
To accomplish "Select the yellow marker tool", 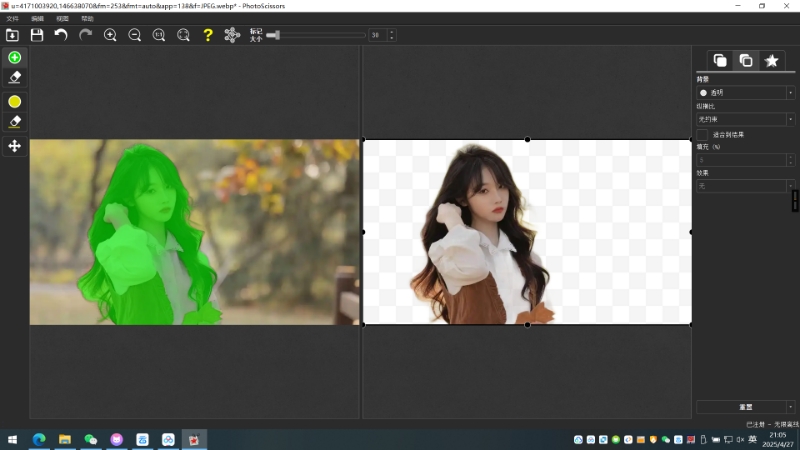I will 14,102.
